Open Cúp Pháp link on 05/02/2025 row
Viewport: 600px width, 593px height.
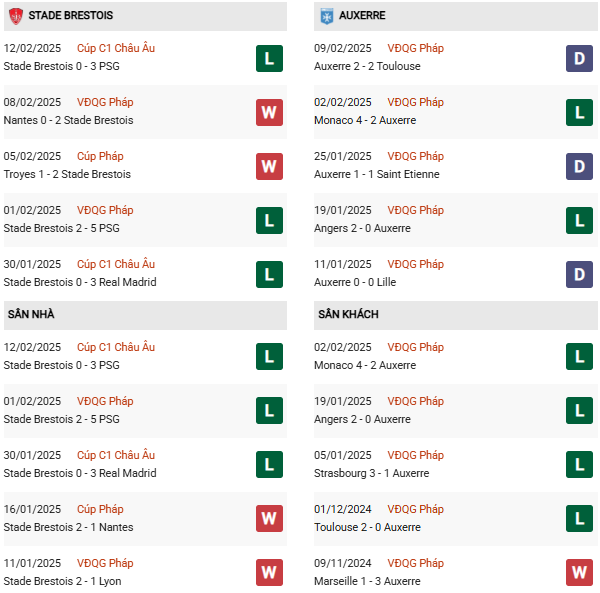click(x=100, y=156)
